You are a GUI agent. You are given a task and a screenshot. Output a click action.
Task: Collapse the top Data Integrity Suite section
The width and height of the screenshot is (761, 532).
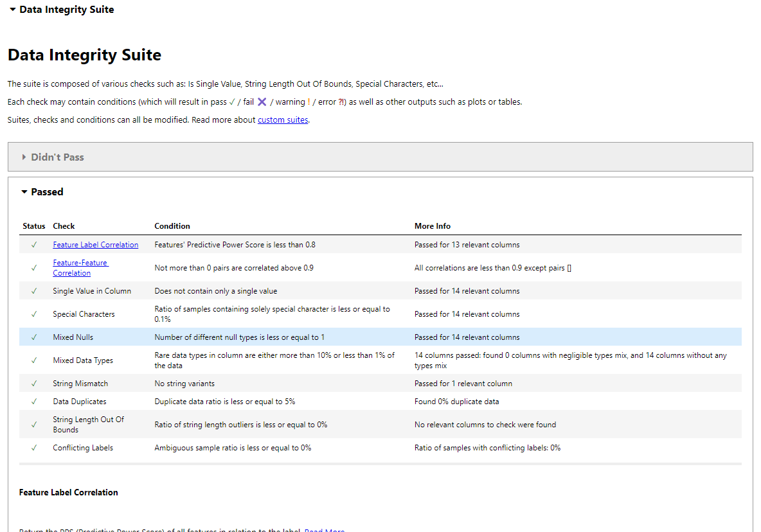pos(61,10)
